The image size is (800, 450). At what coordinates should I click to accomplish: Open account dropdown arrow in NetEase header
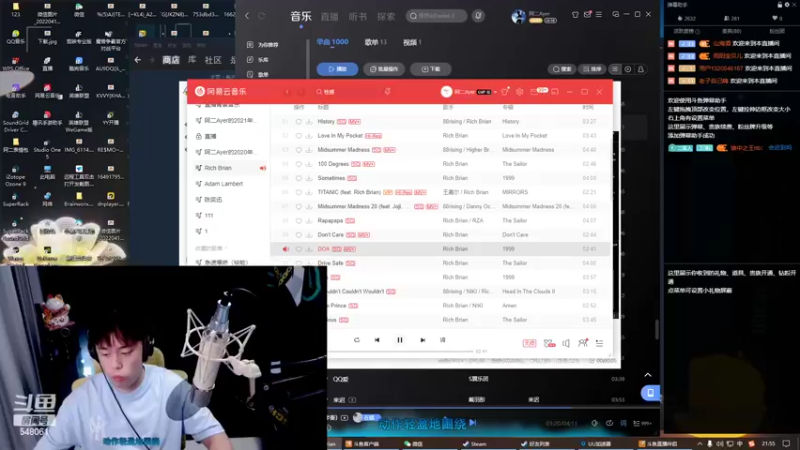(495, 92)
